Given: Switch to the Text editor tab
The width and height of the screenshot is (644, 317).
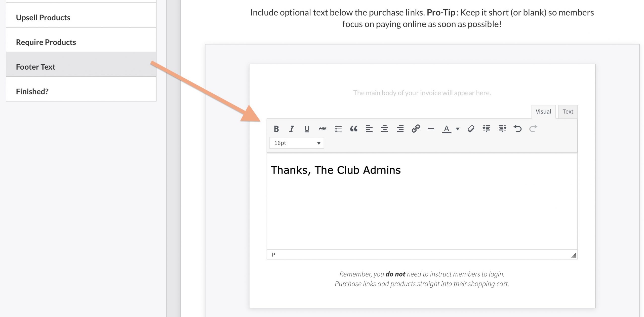Looking at the screenshot, I should [568, 112].
